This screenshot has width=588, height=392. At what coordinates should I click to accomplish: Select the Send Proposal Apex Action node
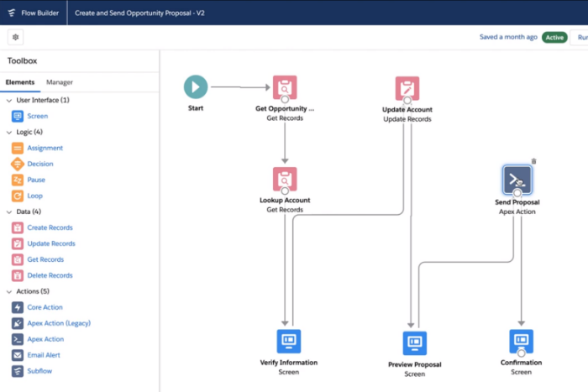517,179
